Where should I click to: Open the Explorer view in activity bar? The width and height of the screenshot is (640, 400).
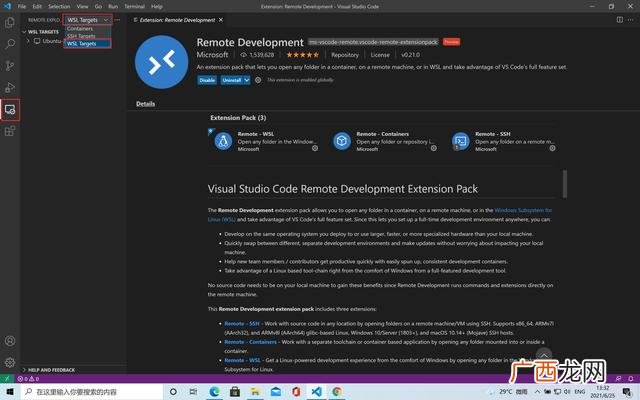coord(10,22)
